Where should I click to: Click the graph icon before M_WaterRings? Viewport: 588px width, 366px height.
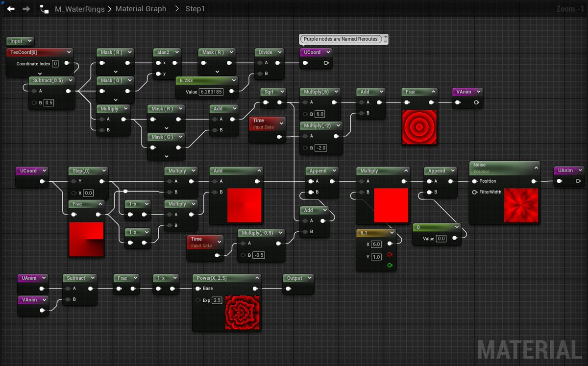[x=45, y=9]
